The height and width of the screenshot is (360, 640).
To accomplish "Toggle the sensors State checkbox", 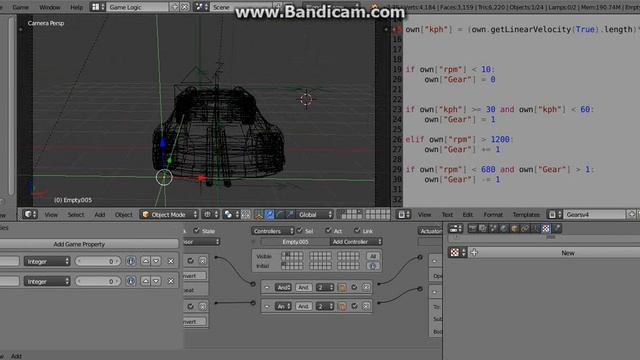I will click(x=197, y=231).
